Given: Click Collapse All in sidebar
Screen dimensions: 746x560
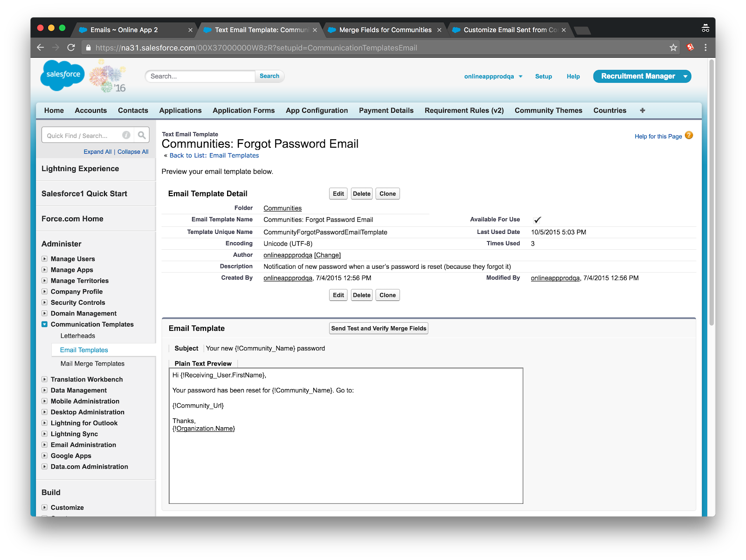Looking at the screenshot, I should click(x=133, y=152).
